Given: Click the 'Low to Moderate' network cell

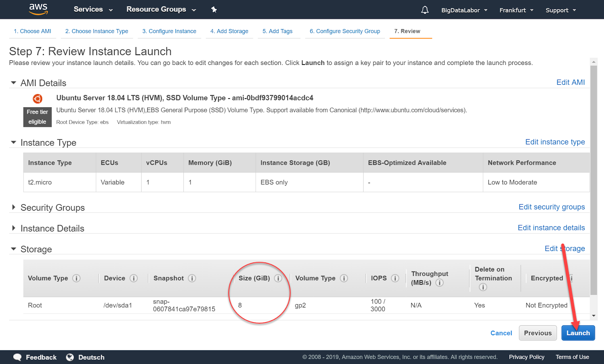Looking at the screenshot, I should coord(536,182).
